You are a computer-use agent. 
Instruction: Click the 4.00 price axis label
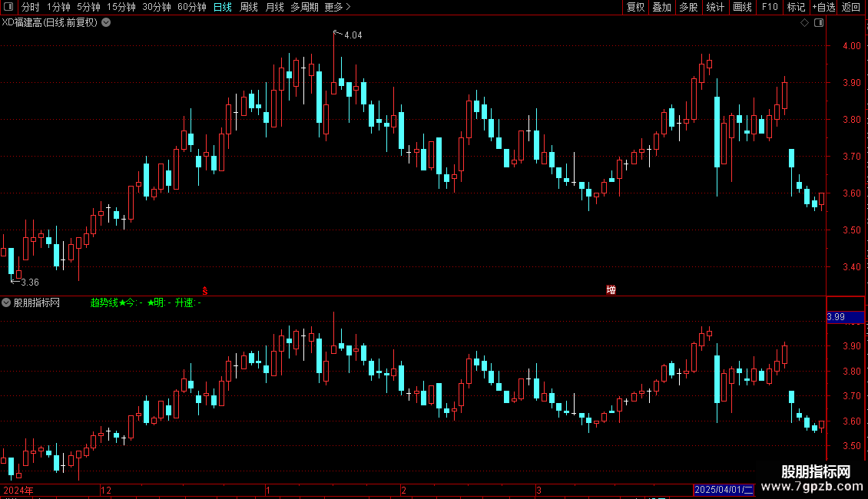pyautogui.click(x=851, y=46)
